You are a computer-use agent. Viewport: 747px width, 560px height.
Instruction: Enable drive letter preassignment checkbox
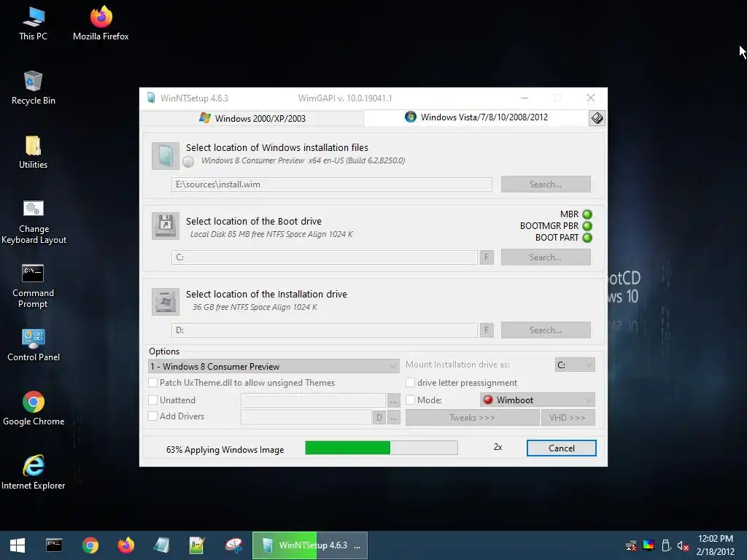(x=410, y=382)
